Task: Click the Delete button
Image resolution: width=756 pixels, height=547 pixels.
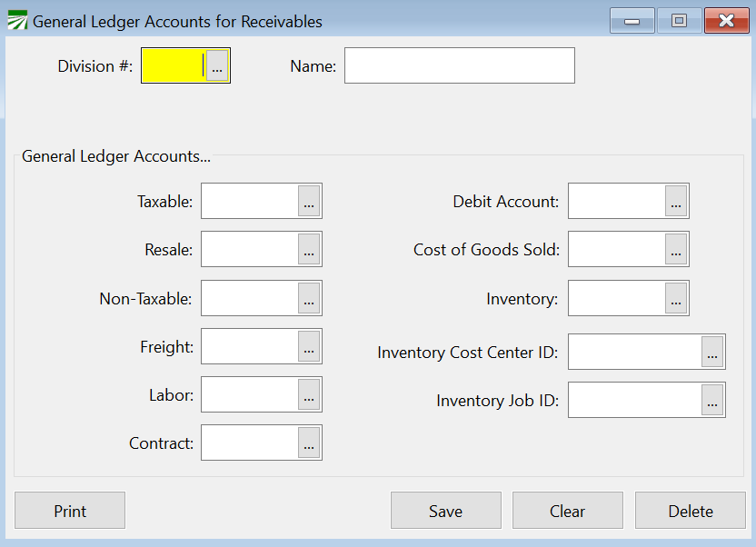Action: (691, 511)
